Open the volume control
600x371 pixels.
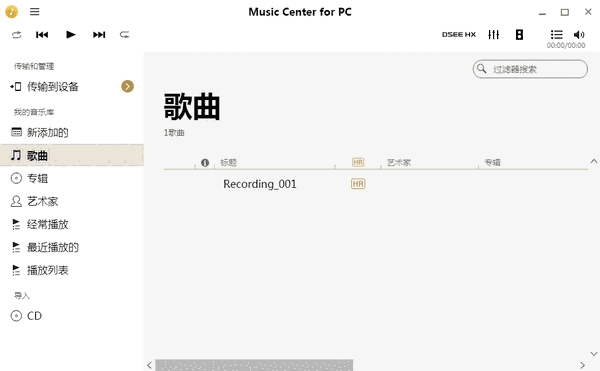click(579, 35)
